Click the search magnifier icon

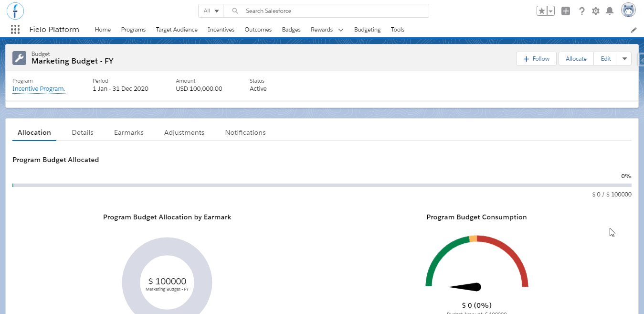click(234, 11)
